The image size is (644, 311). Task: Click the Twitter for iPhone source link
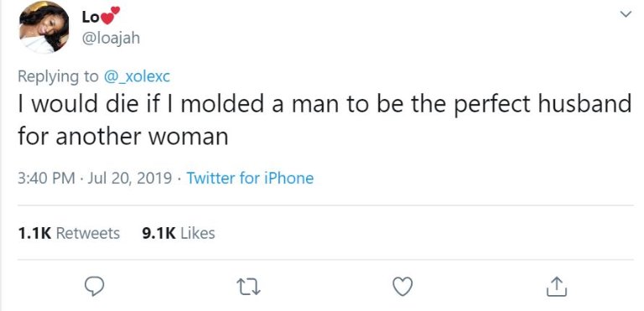click(250, 179)
